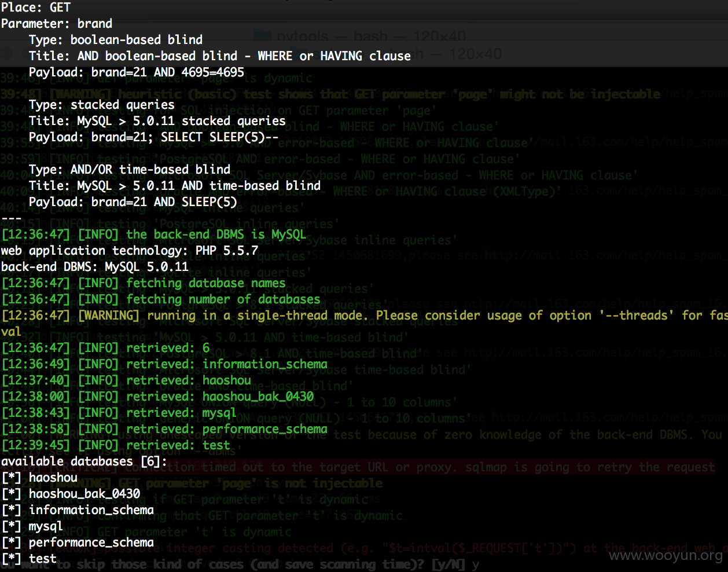The height and width of the screenshot is (572, 728).
Task: Click '[*] test' database entry
Action: click(29, 559)
